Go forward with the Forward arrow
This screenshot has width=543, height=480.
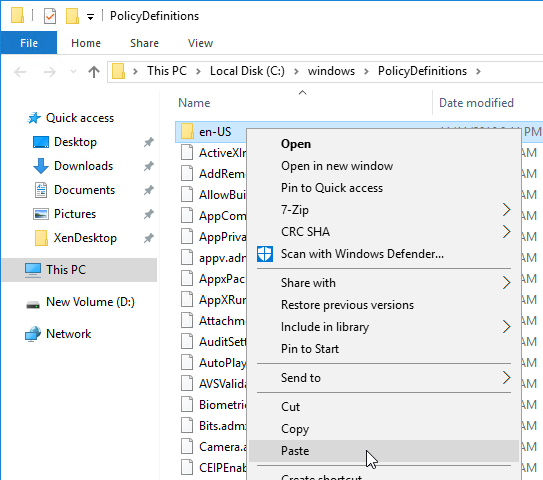(x=50, y=72)
